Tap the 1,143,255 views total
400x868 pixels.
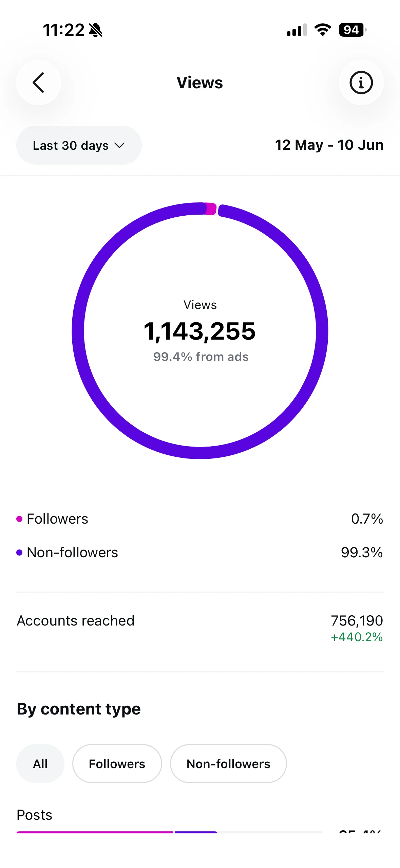click(x=199, y=331)
